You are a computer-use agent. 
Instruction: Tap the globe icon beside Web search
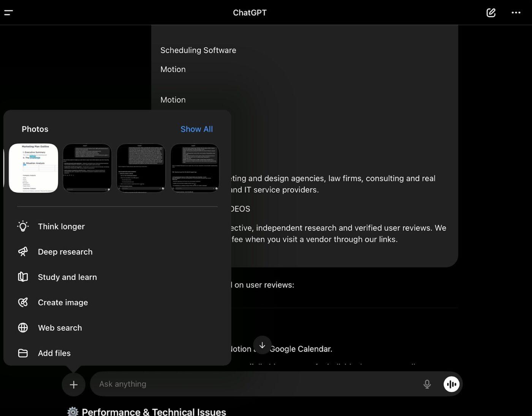click(23, 327)
